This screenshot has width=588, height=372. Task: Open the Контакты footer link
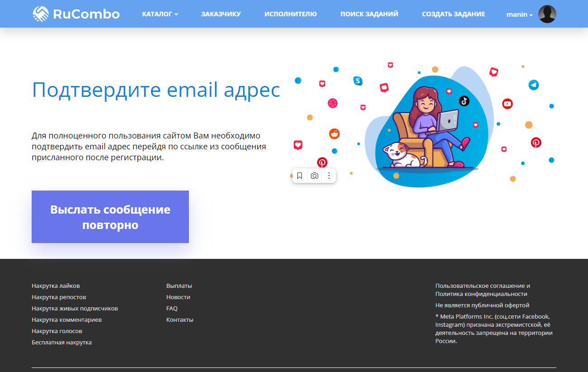click(180, 320)
